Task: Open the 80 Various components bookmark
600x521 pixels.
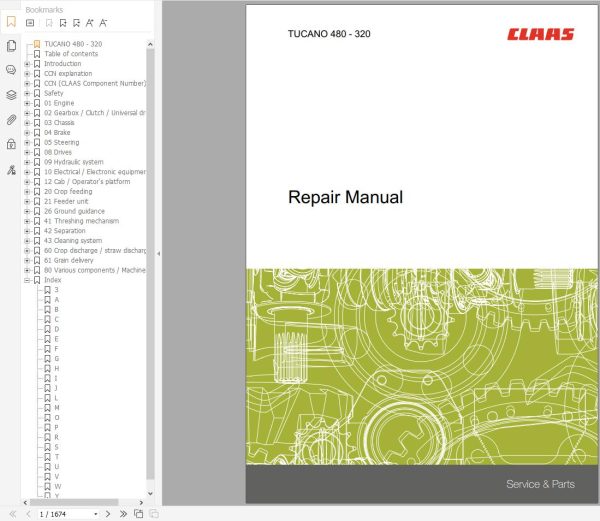Action: coord(95,270)
